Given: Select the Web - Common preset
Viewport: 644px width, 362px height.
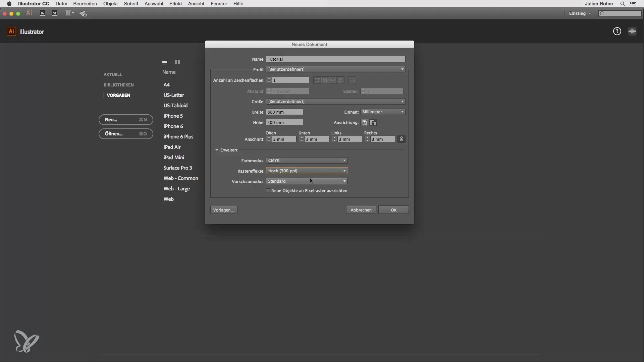Looking at the screenshot, I should (181, 178).
